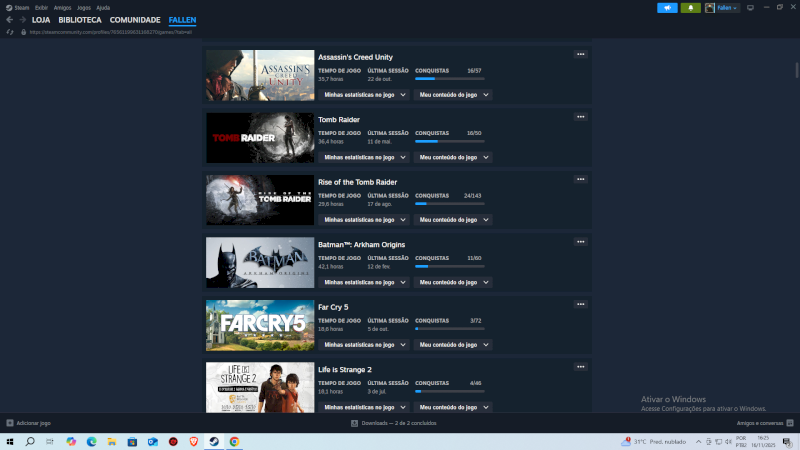Click Batman: Arkham Origins achievements progress bar

pos(449,266)
